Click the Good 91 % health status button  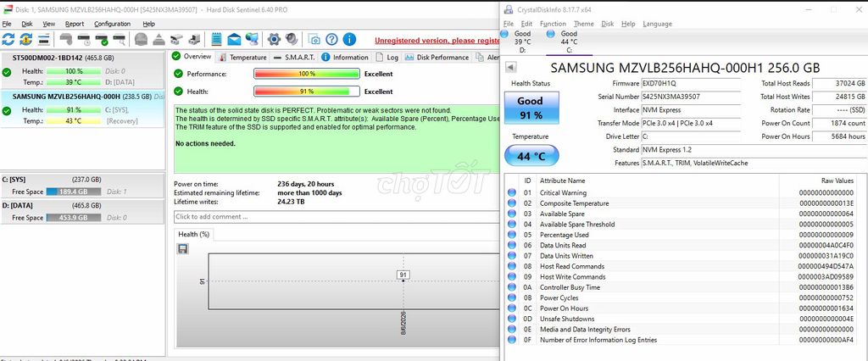pyautogui.click(x=531, y=108)
